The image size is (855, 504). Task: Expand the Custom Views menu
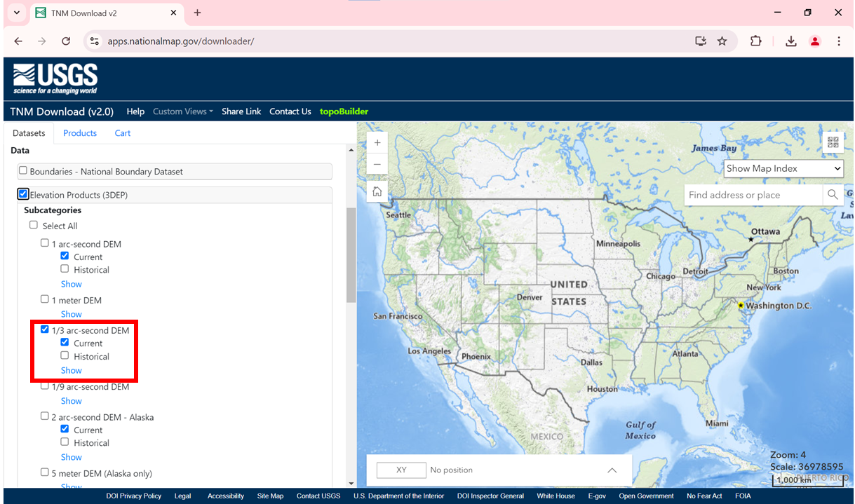(182, 111)
